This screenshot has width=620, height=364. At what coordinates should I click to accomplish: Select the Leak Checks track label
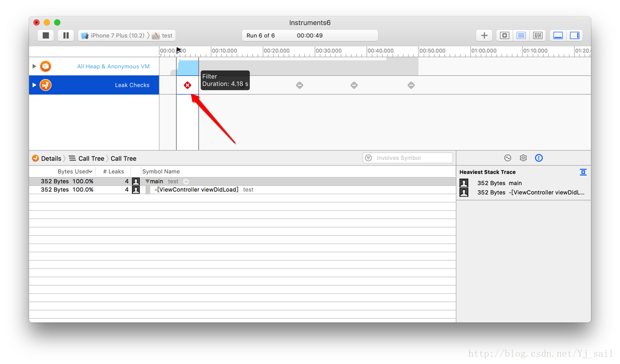click(132, 85)
